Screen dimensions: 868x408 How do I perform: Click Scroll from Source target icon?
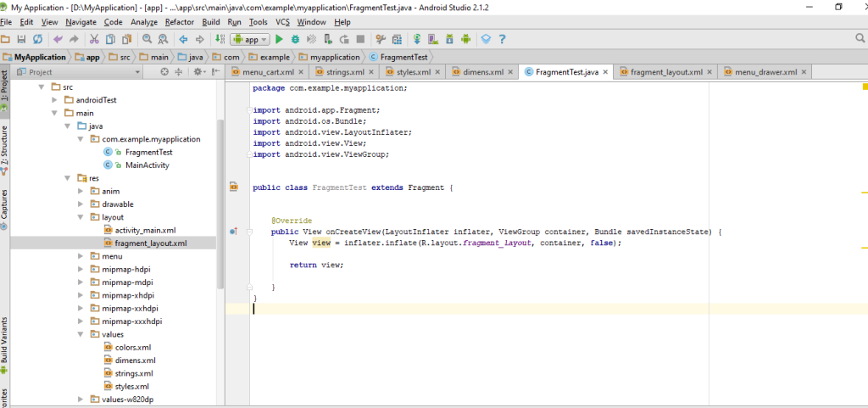pos(164,72)
